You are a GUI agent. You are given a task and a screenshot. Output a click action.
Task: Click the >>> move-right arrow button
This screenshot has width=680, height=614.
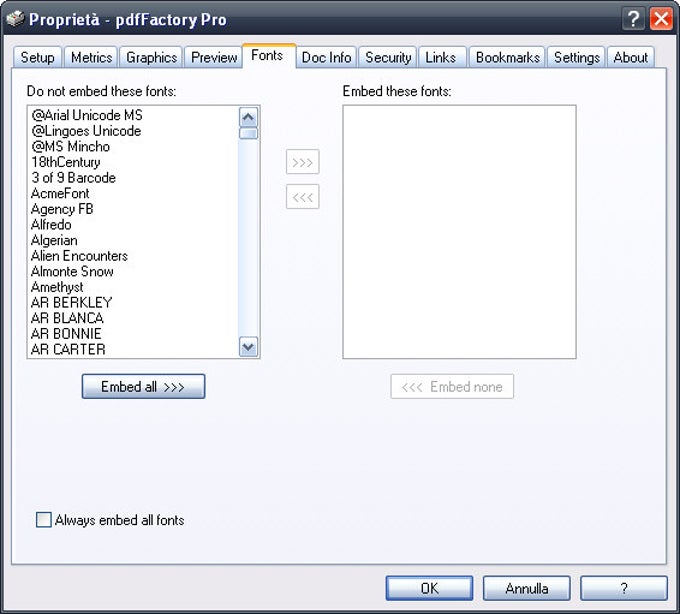click(x=302, y=162)
